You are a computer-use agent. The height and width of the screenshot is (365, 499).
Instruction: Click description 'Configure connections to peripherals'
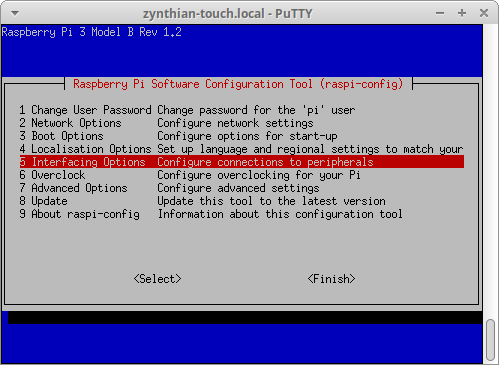coord(265,162)
